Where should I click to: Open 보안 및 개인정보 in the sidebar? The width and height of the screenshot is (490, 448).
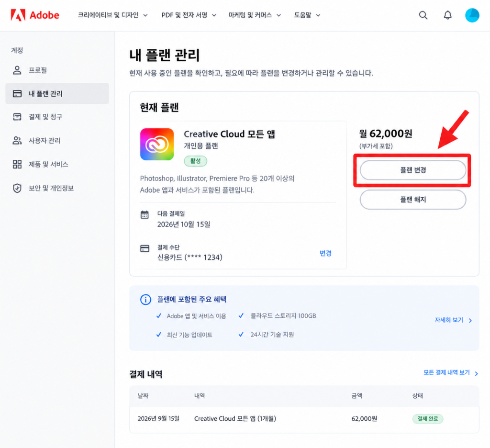pos(57,188)
